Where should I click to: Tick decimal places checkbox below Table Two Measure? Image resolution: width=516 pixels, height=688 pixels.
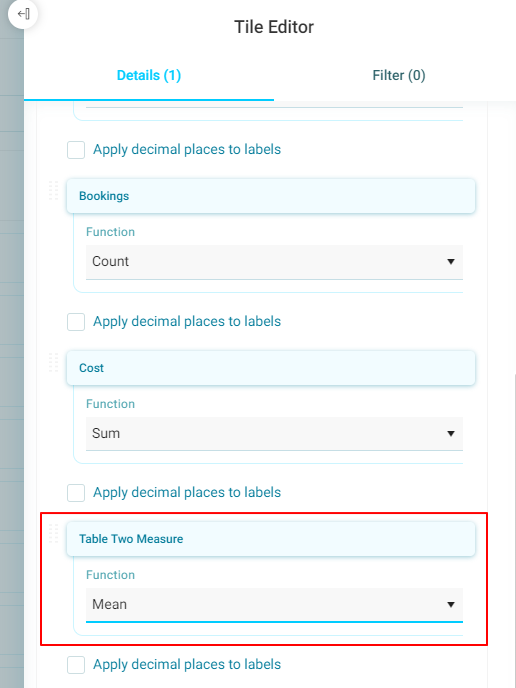(76, 665)
